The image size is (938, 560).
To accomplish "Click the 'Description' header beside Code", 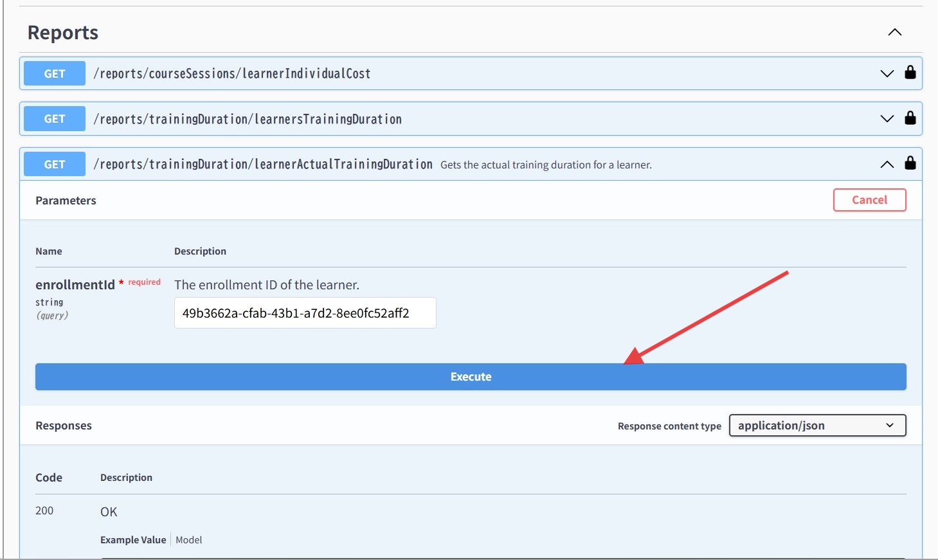I will (126, 478).
